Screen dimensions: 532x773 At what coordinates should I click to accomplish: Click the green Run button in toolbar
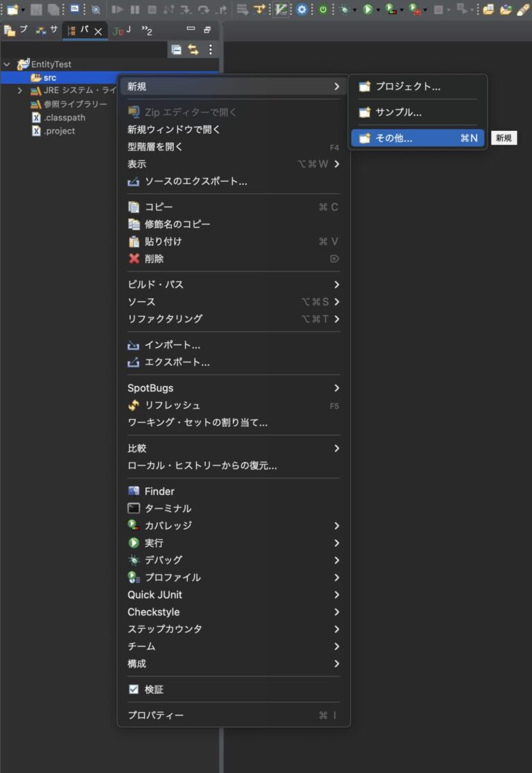(367, 10)
